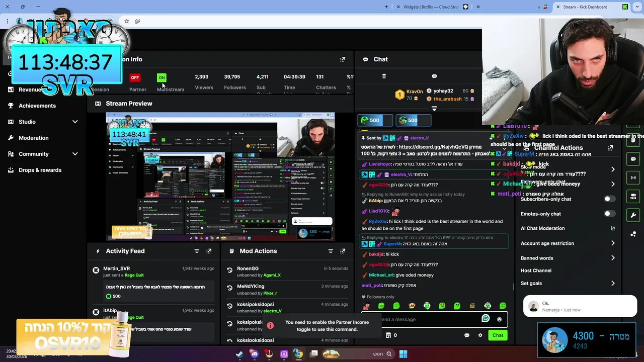Open the Mod Actions filter icon
This screenshot has height=362, width=644.
pos(331,251)
